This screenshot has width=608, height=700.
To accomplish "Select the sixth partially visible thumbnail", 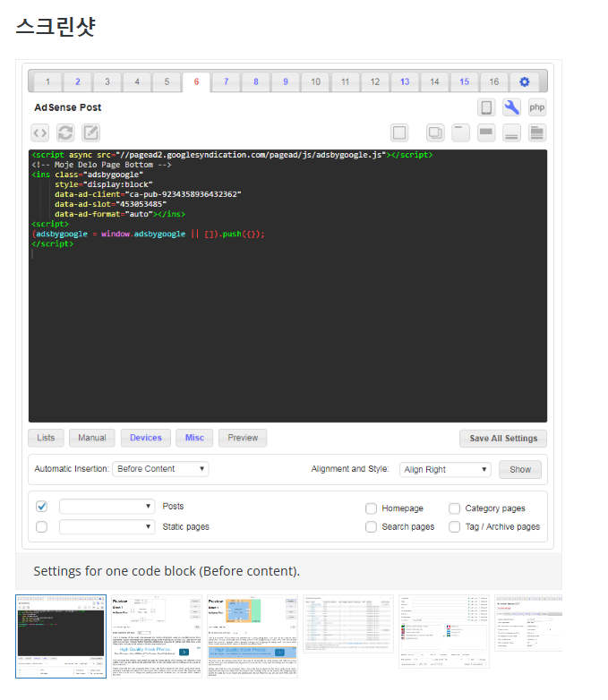I will (x=528, y=623).
